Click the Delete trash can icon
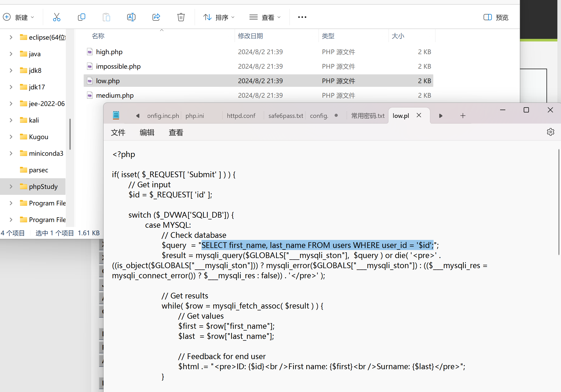This screenshot has width=561, height=392. 181,17
